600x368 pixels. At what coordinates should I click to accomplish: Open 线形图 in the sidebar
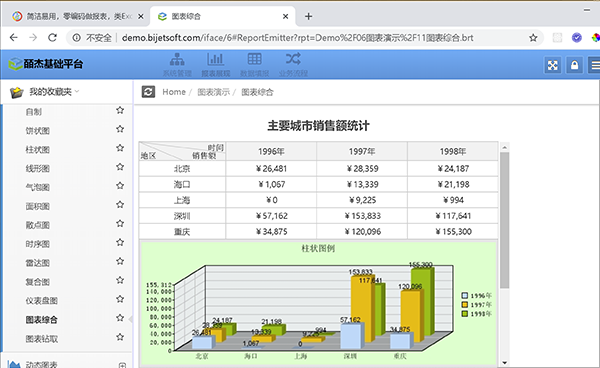point(38,168)
